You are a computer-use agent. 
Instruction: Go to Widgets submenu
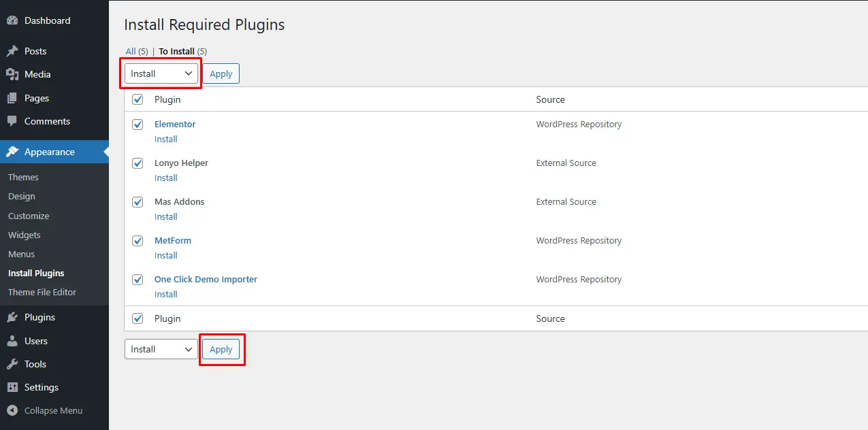pyautogui.click(x=25, y=235)
